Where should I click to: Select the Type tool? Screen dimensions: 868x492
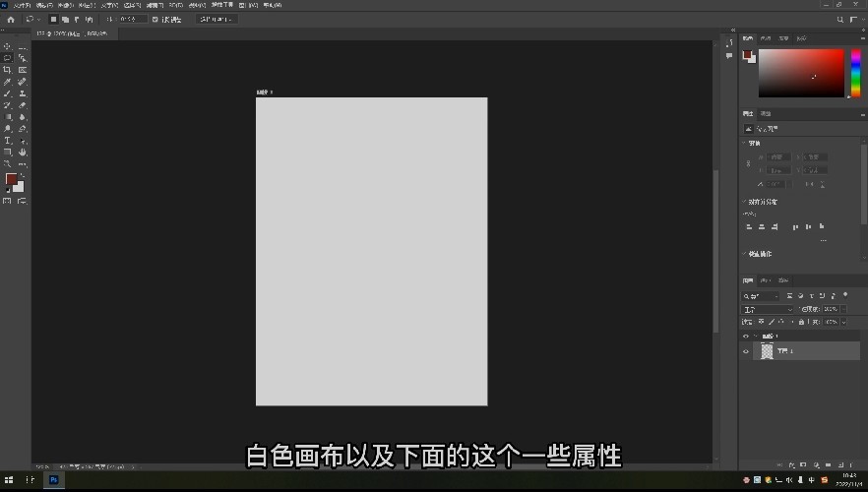coord(7,141)
